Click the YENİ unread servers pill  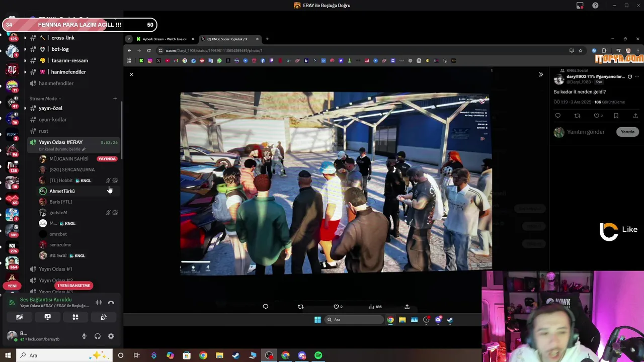12,286
